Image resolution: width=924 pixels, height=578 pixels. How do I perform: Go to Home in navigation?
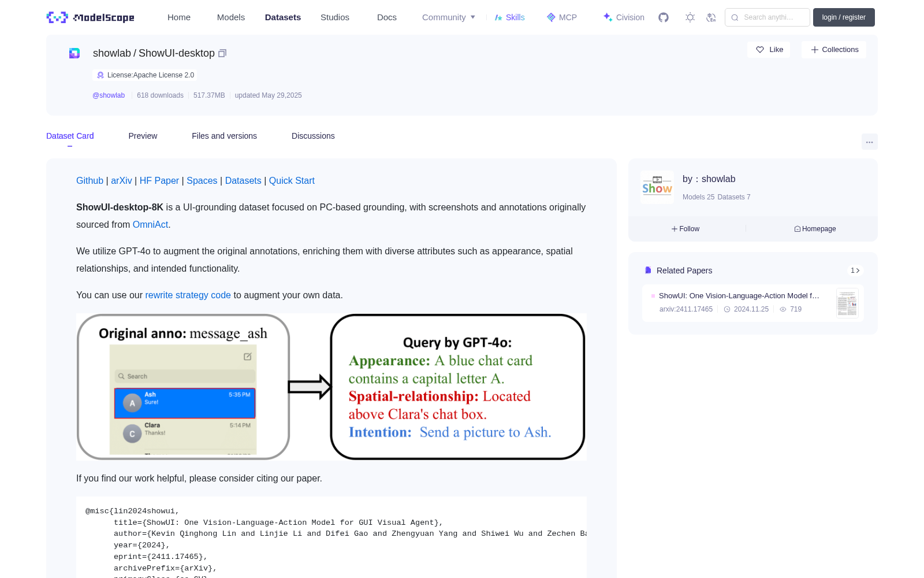pyautogui.click(x=179, y=17)
